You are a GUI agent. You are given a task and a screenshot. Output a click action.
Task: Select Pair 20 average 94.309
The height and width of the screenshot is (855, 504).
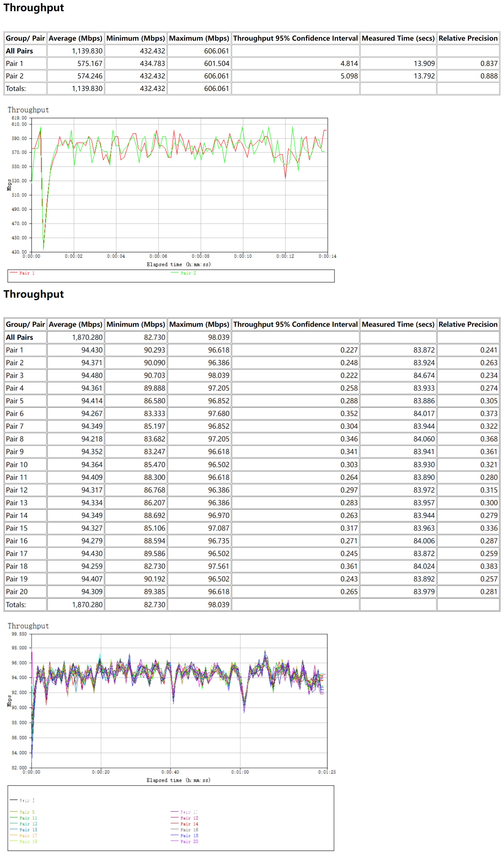[92, 592]
